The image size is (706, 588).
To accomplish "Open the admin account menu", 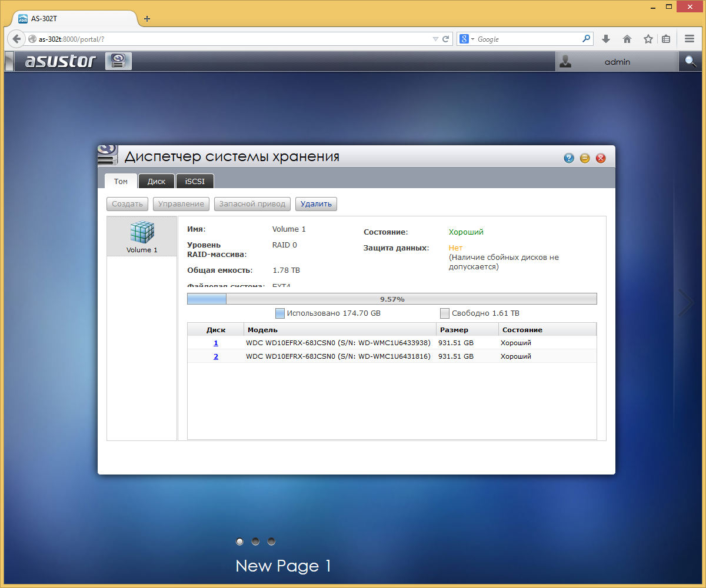I will click(x=617, y=61).
